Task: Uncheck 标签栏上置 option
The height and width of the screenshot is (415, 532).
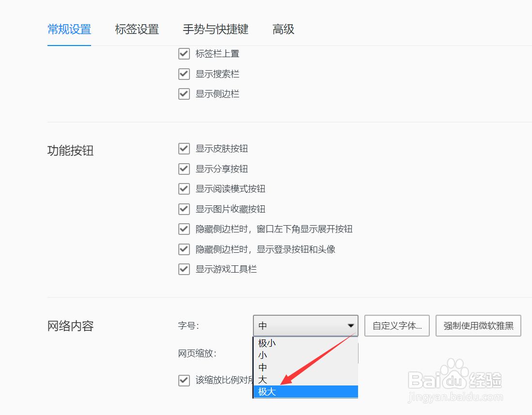Action: point(184,54)
